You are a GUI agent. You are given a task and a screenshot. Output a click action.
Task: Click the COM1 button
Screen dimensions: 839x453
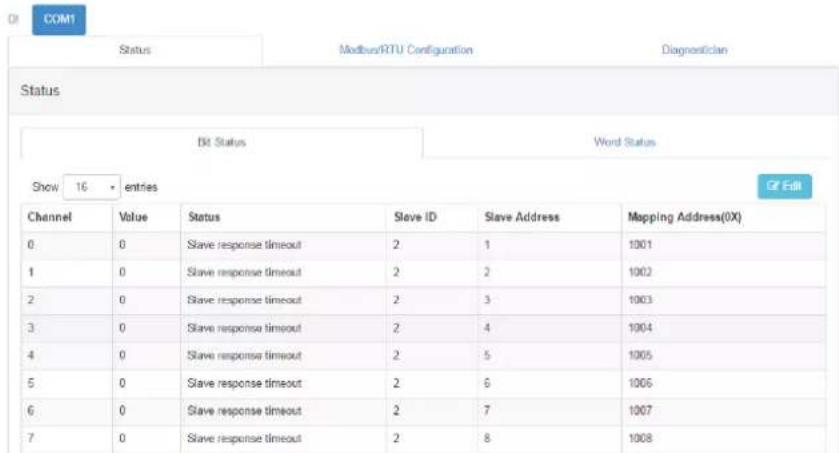tap(59, 20)
